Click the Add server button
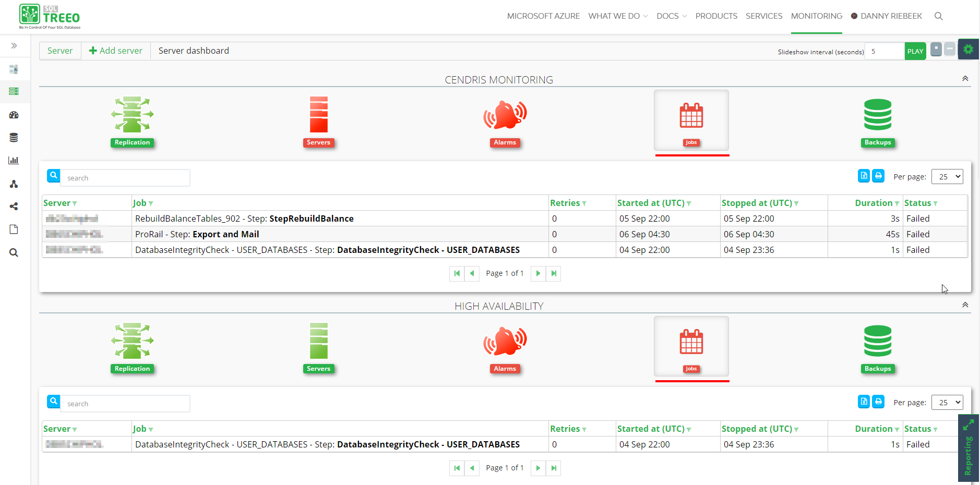 coord(115,51)
